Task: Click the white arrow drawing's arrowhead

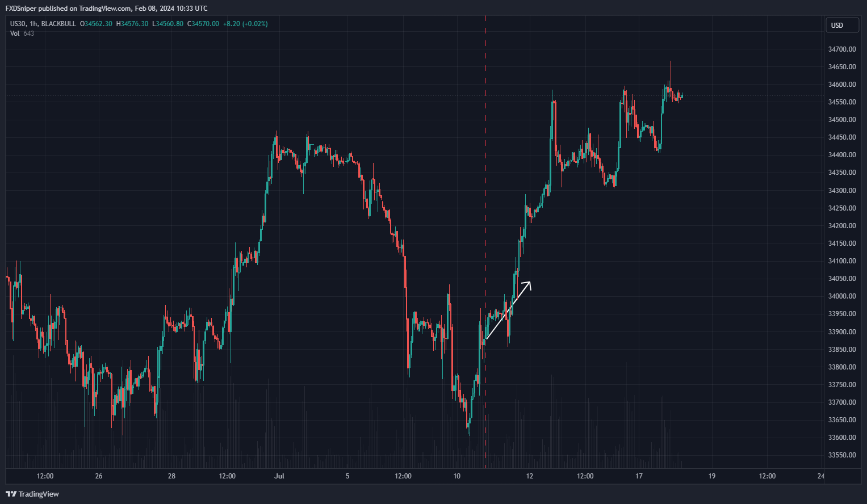Action: 529,283
